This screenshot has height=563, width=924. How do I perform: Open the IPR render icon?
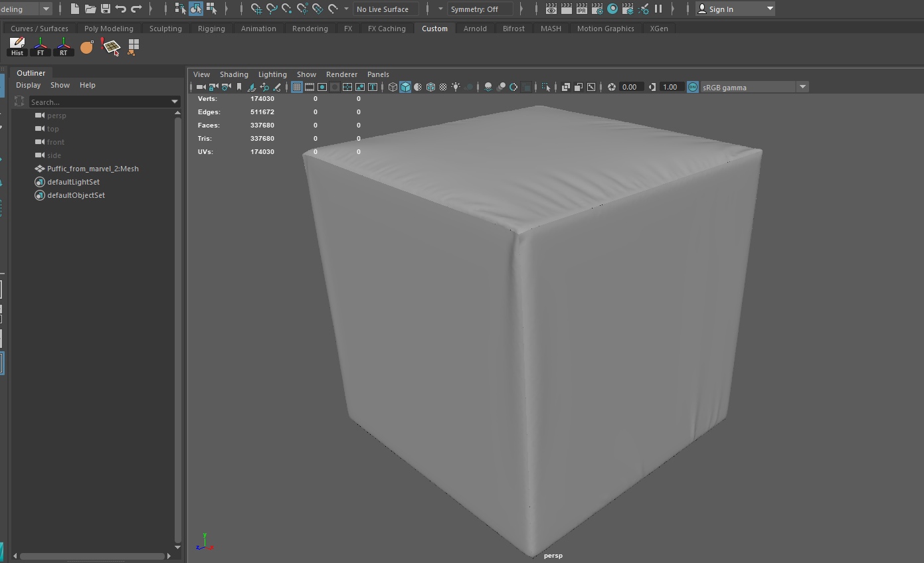coord(581,9)
